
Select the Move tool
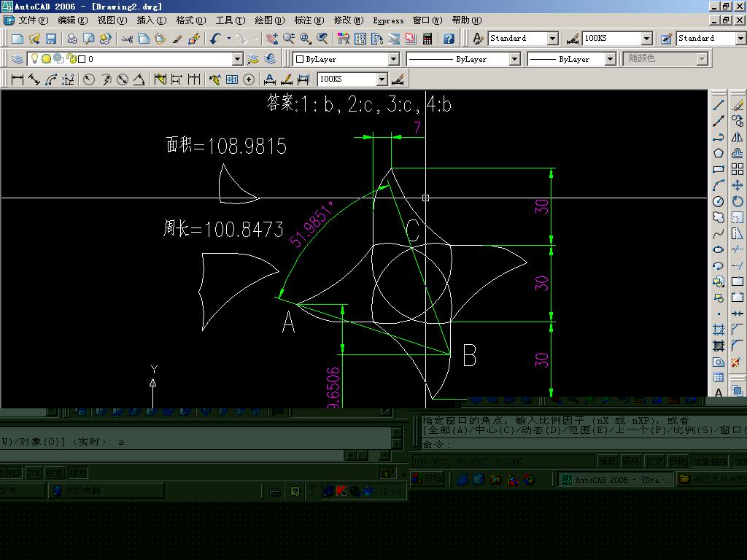point(738,186)
